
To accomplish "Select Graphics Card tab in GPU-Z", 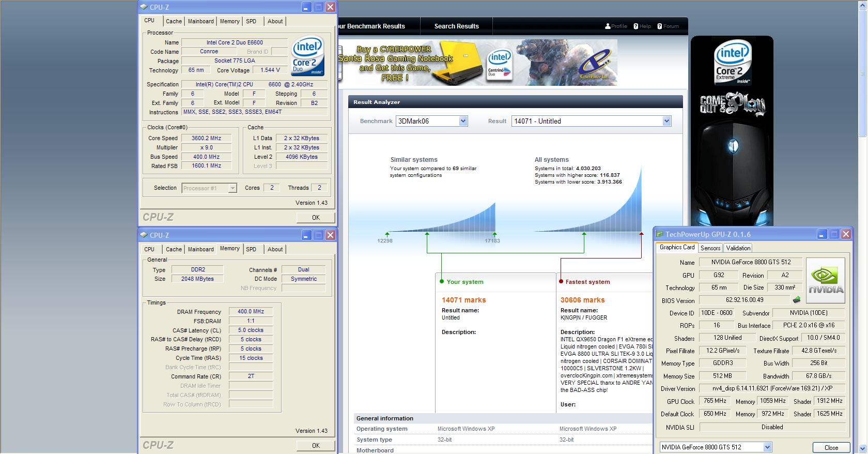I will 677,247.
